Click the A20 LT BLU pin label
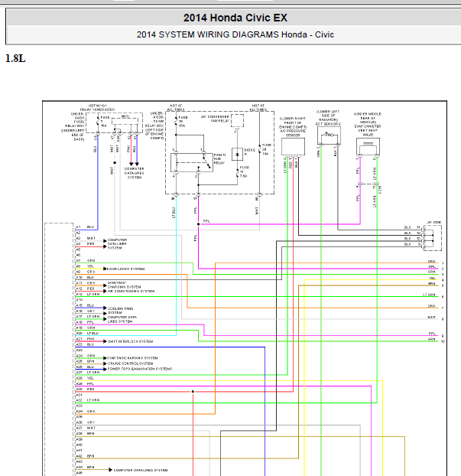The width and height of the screenshot is (461, 476). click(87, 333)
